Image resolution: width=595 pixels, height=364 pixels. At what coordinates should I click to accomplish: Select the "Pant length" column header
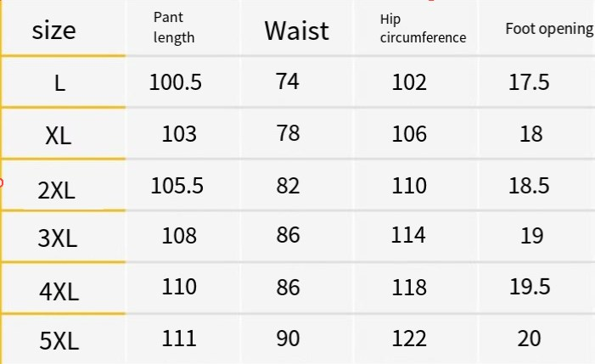174,28
